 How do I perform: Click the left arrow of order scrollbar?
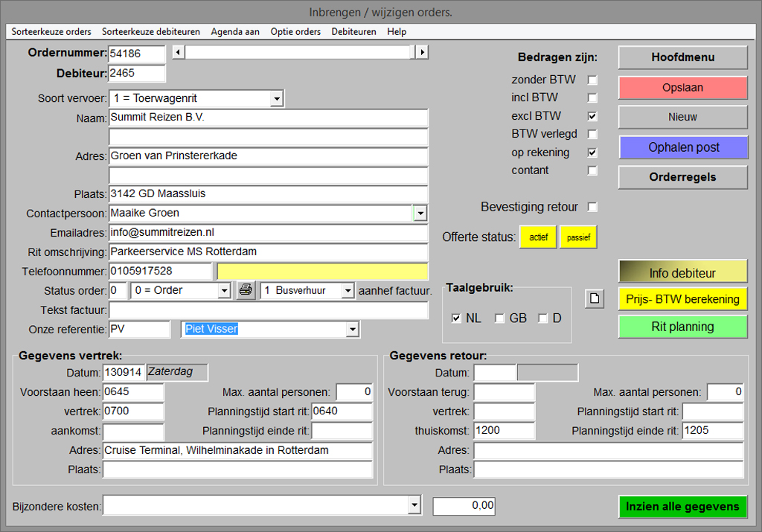(x=178, y=52)
